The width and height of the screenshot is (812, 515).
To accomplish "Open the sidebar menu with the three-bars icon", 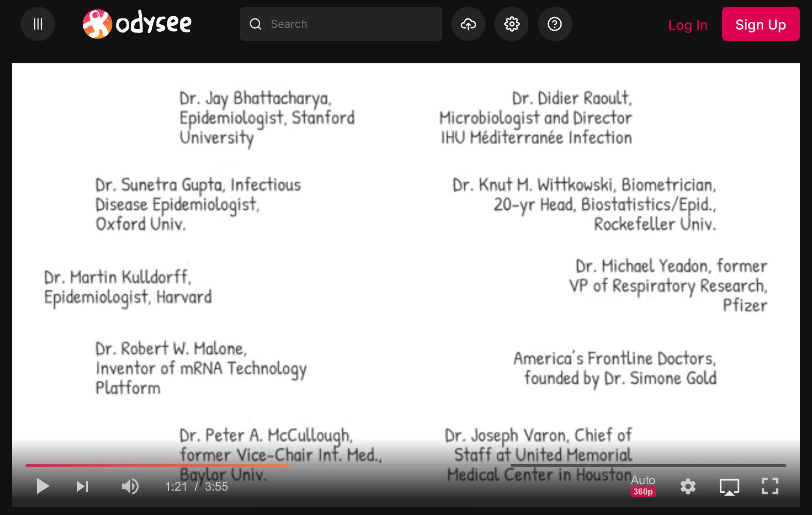I will (x=38, y=24).
